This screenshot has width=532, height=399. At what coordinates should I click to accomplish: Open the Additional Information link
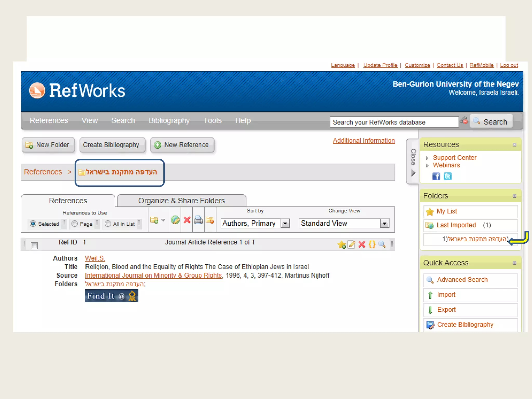pyautogui.click(x=364, y=141)
